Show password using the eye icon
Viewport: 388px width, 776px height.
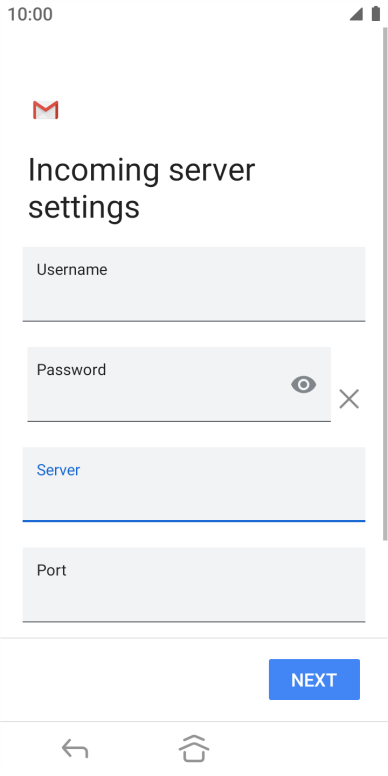pos(303,385)
